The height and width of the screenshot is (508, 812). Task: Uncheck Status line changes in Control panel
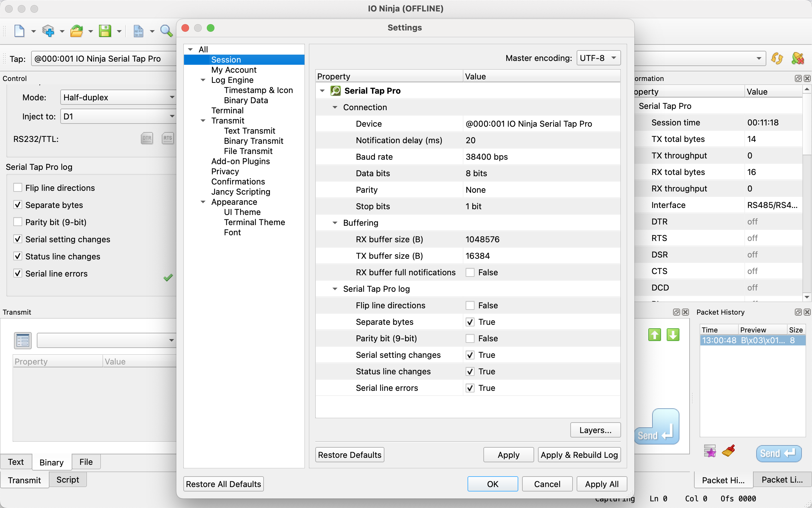point(18,256)
